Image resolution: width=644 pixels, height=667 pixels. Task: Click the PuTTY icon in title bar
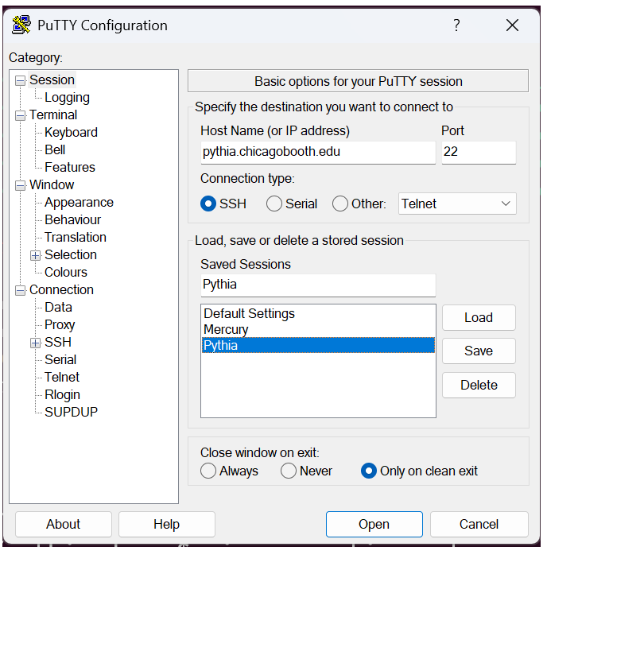(21, 25)
